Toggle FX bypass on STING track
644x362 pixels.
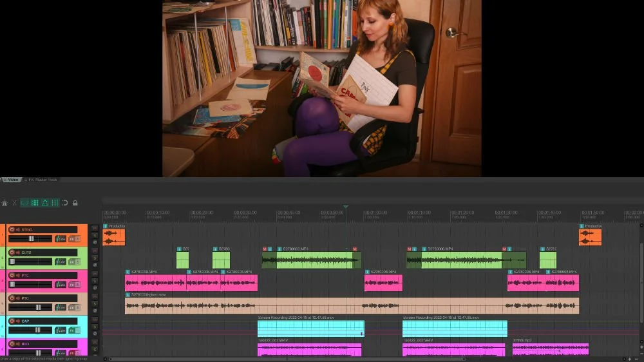click(78, 239)
